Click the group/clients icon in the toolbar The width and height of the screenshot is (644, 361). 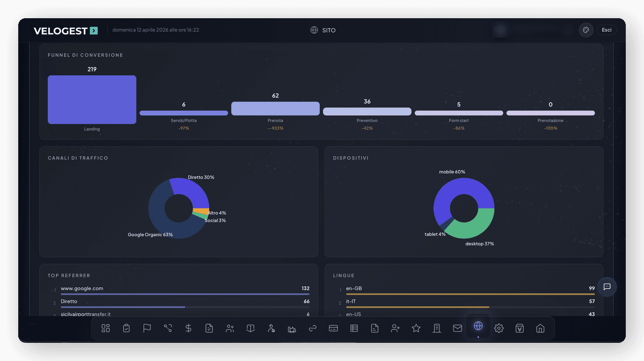[x=230, y=328]
